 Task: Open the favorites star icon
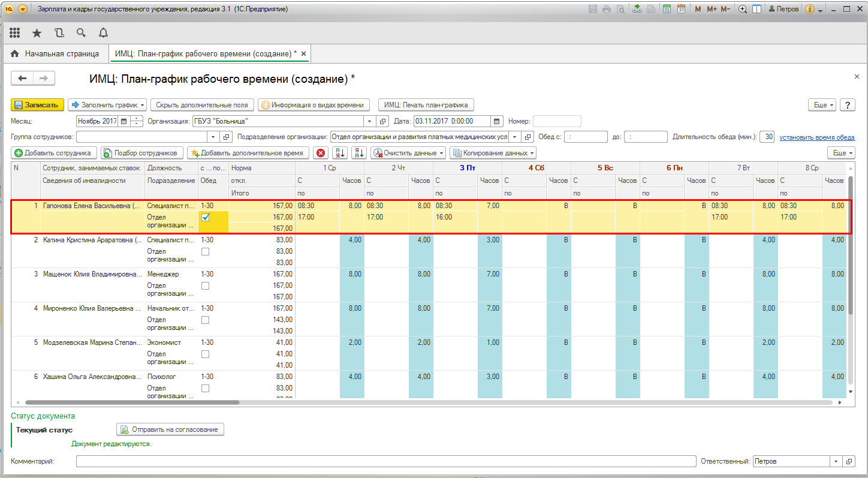pyautogui.click(x=37, y=33)
